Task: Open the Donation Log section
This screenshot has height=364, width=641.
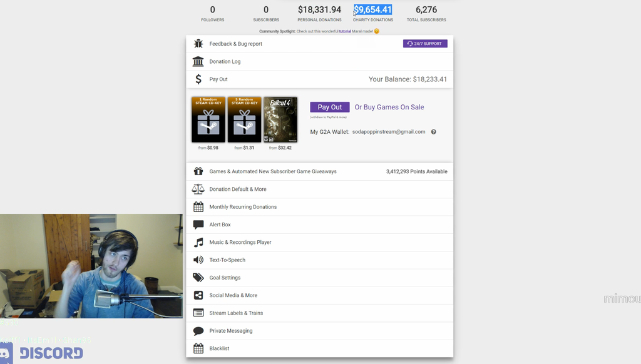Action: coord(320,61)
